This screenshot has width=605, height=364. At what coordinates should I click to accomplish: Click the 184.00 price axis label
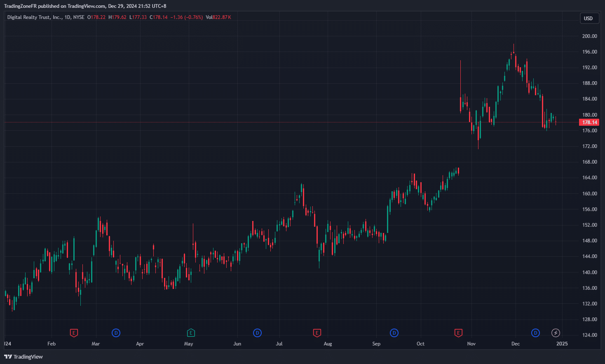point(589,99)
